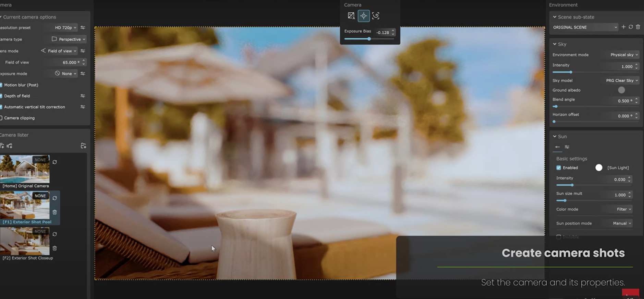
Task: Toggle Motion blur (Post) checkbox
Action: click(1, 85)
